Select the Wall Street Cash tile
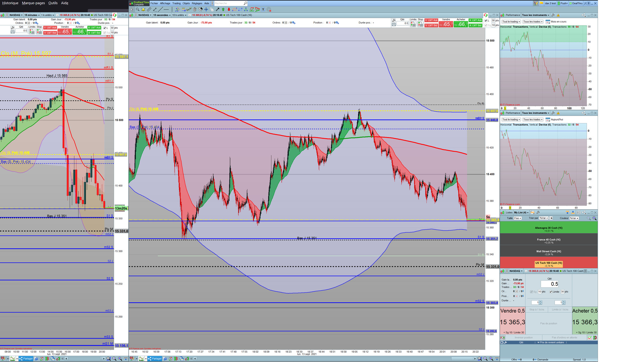 pyautogui.click(x=549, y=251)
